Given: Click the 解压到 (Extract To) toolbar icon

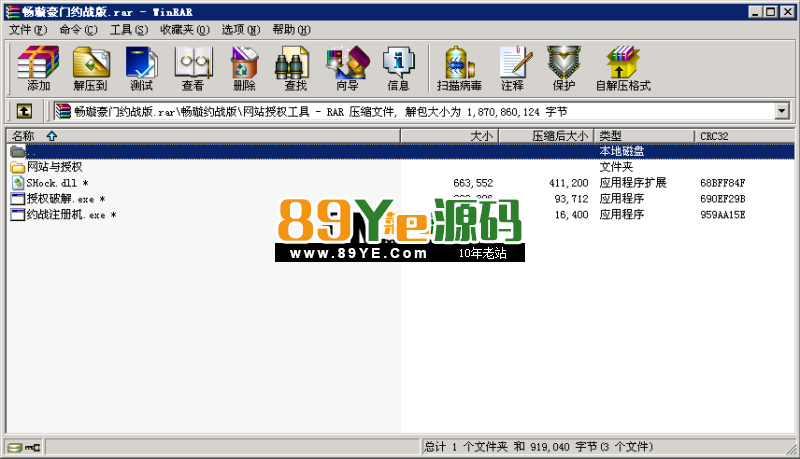Looking at the screenshot, I should click(x=90, y=68).
